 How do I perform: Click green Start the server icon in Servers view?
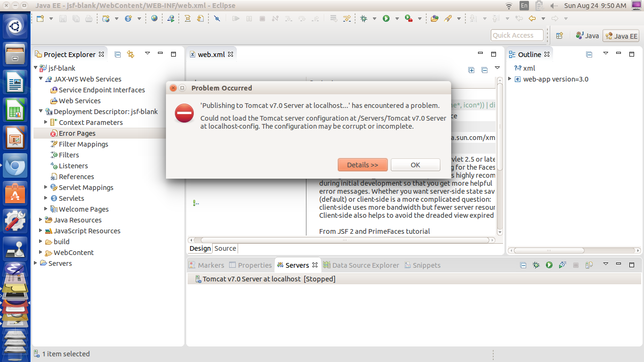coord(549,265)
